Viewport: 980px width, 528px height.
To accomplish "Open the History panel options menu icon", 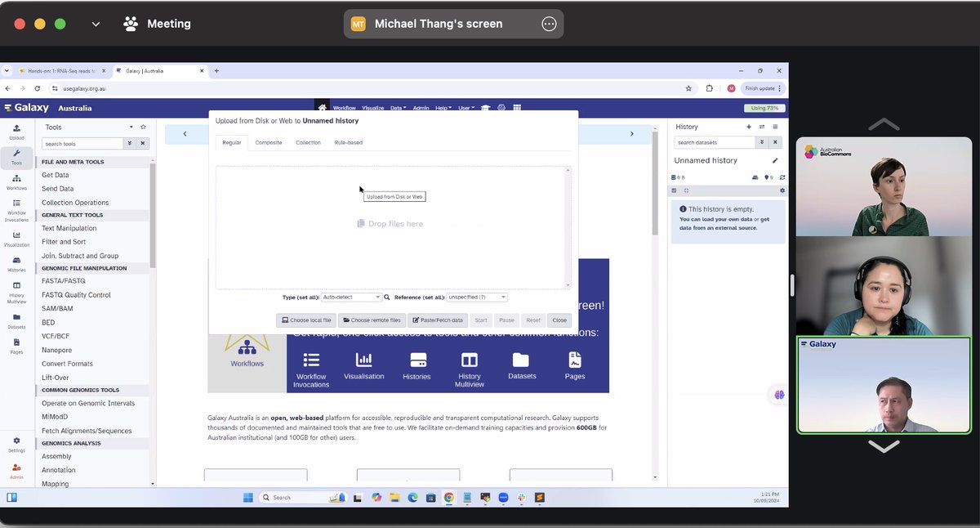I will (775, 127).
